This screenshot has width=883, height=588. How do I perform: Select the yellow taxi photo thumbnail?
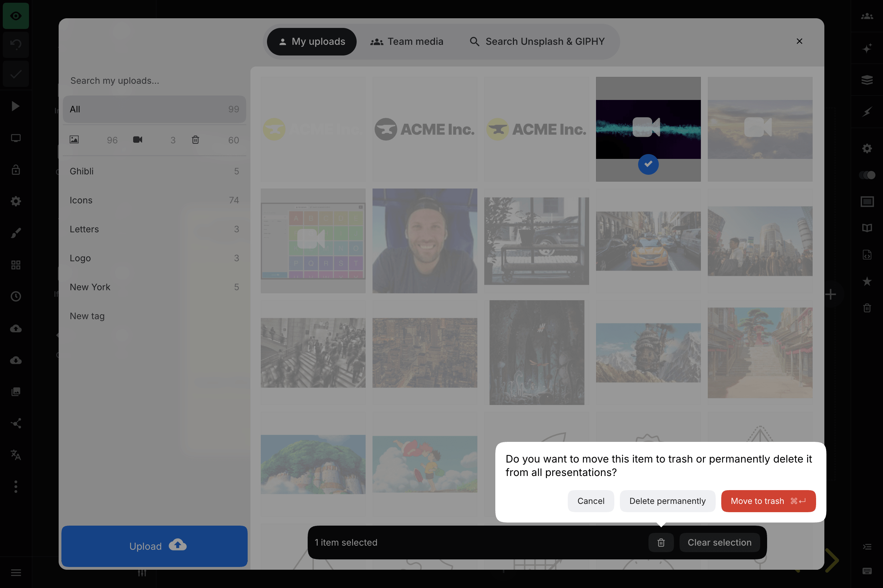tap(648, 241)
